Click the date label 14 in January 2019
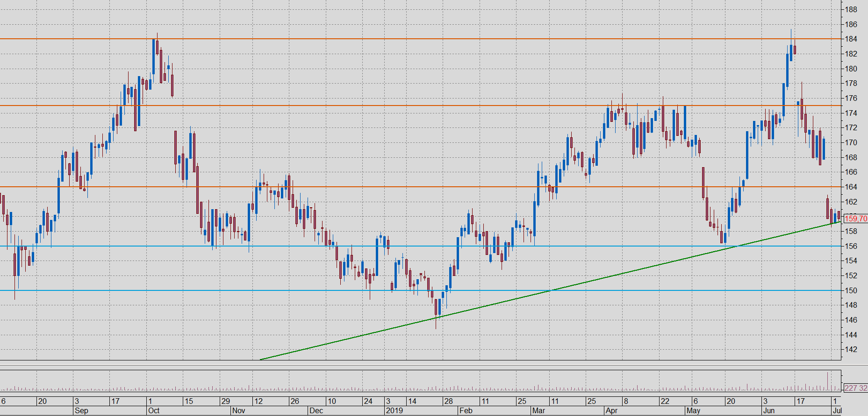This screenshot has height=416, width=868. (412, 401)
